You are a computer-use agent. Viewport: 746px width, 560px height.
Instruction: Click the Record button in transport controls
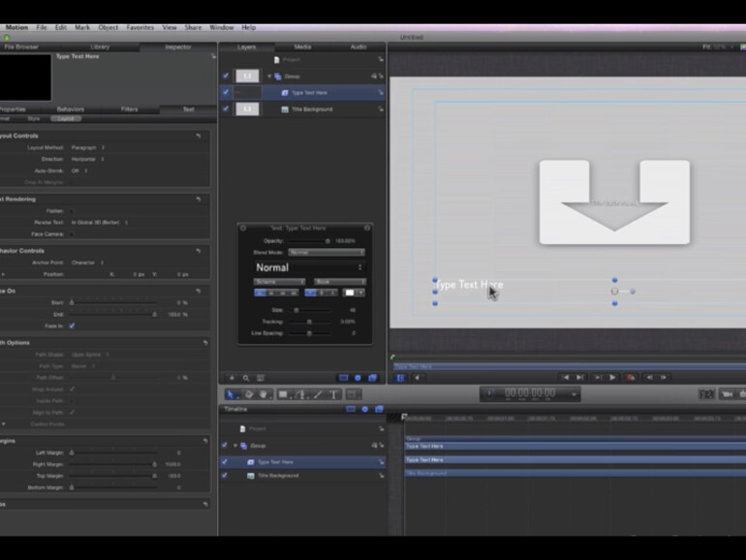[x=631, y=377]
